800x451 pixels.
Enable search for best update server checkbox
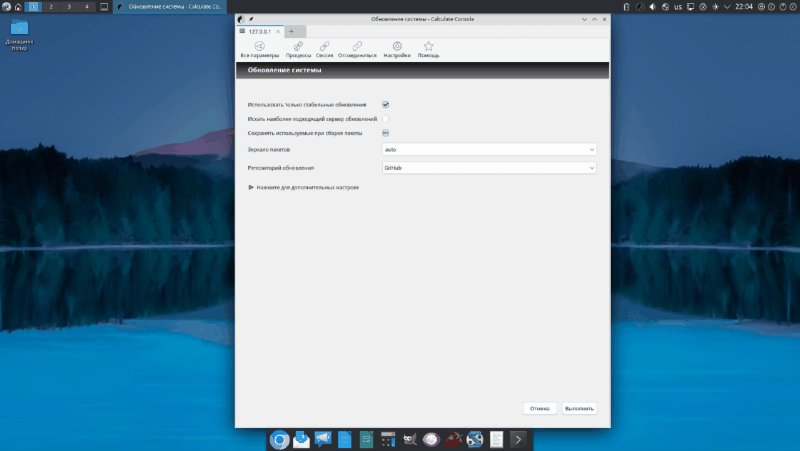coord(386,119)
